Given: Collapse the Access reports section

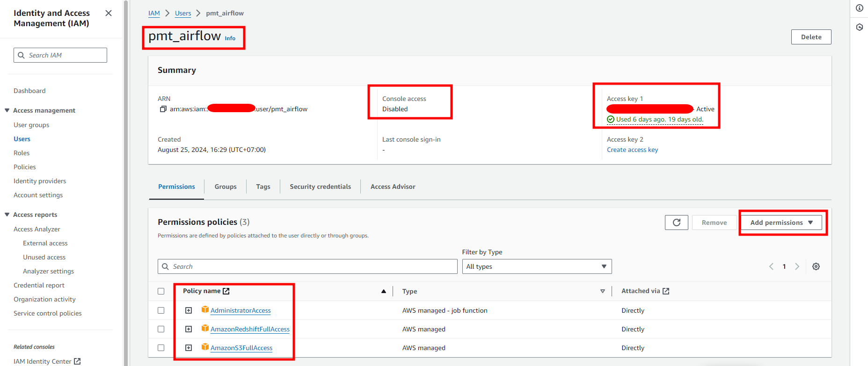Looking at the screenshot, I should click(x=7, y=215).
